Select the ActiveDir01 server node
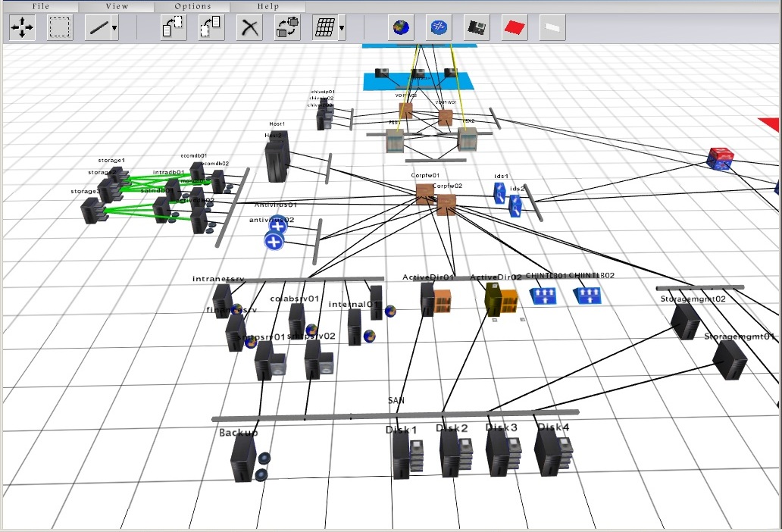This screenshot has height=532, width=782. pyautogui.click(x=427, y=299)
